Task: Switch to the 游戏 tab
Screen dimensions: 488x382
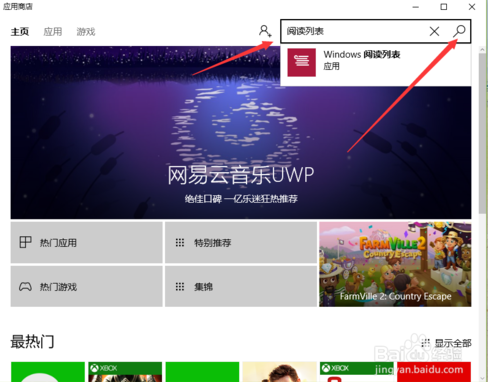Action: (86, 32)
